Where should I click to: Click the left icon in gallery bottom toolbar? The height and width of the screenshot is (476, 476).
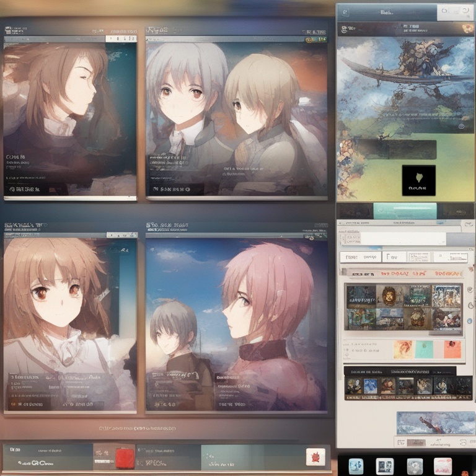coord(401,443)
